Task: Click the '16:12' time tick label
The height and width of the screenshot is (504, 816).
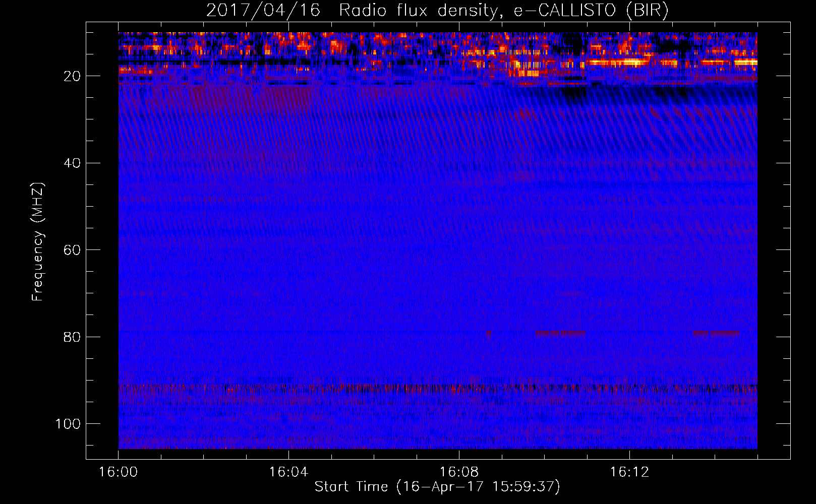Action: (x=629, y=472)
